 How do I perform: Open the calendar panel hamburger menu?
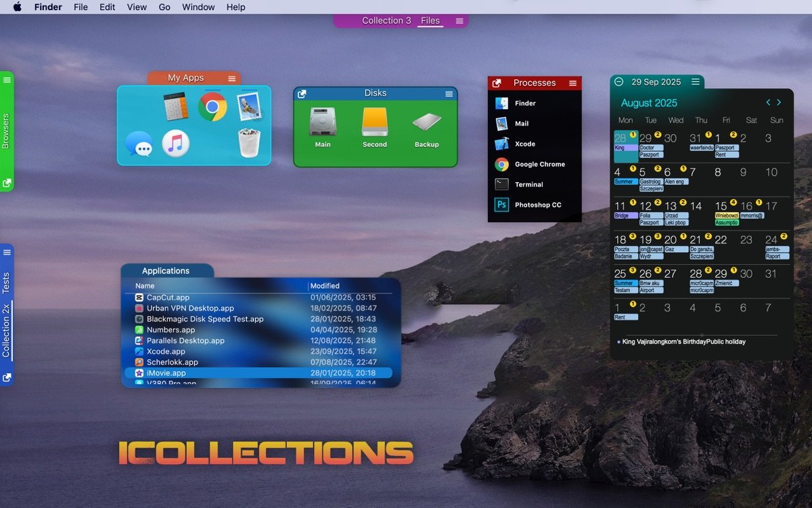[695, 82]
